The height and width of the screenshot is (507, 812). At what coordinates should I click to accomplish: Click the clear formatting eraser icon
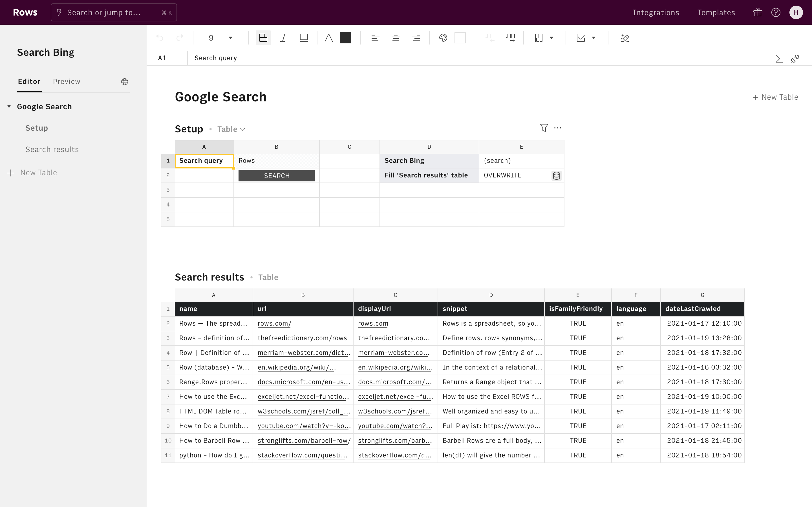tap(625, 38)
